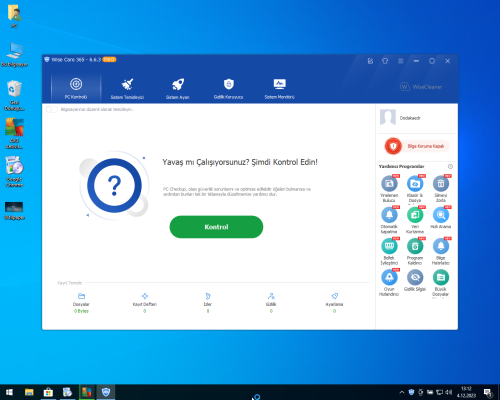
Task: Open the AVG Antivirus desktop shortcut
Action: [14, 134]
